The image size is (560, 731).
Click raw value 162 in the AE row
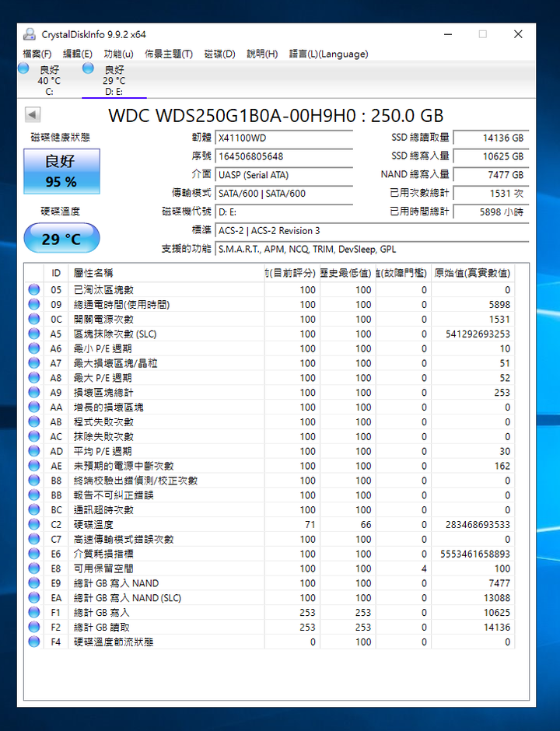[x=502, y=466]
